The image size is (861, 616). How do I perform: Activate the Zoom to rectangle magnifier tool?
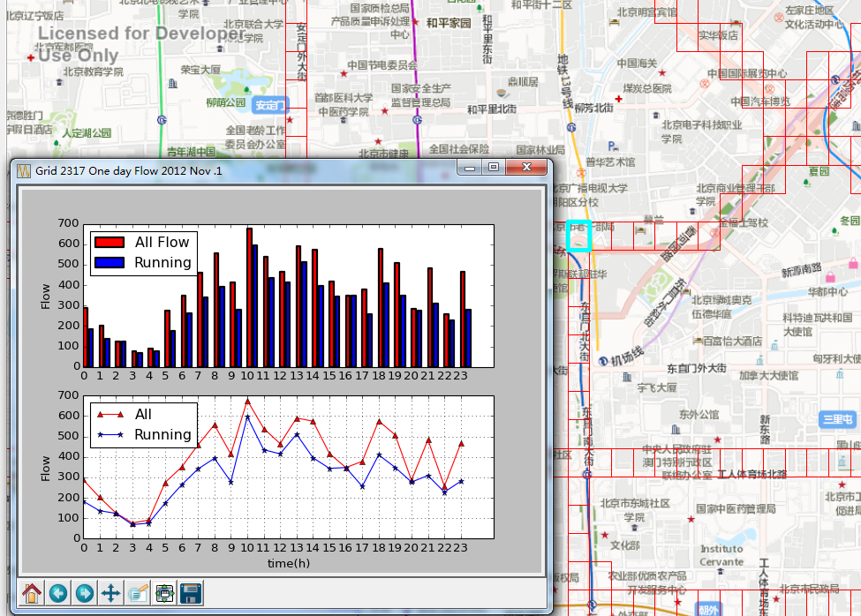coord(138,593)
